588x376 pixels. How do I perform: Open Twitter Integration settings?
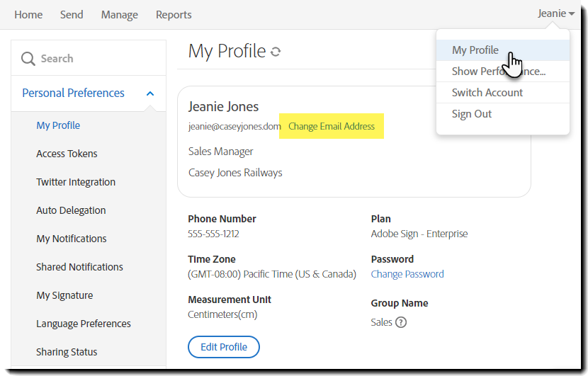pyautogui.click(x=76, y=182)
